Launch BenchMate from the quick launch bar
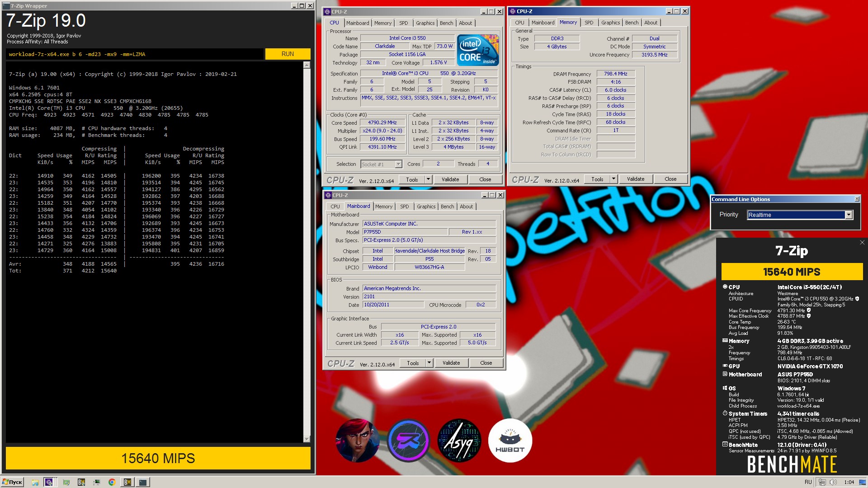 coord(81,482)
